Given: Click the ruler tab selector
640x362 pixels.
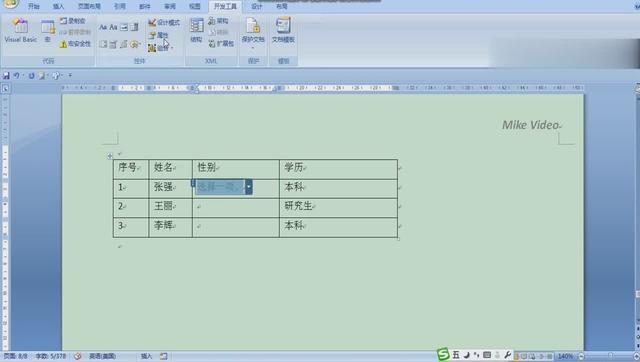Looking at the screenshot, I should tap(5, 88).
